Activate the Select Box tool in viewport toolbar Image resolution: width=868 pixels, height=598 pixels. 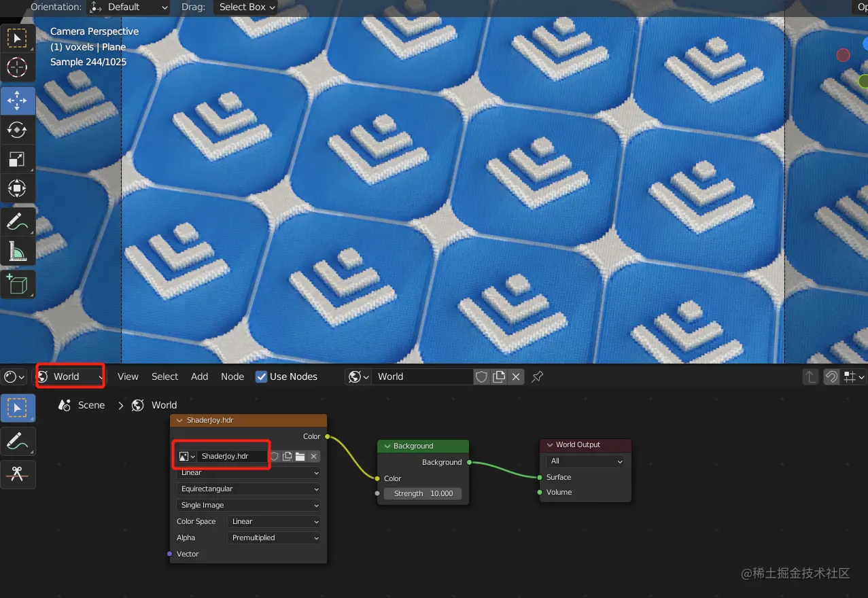[x=17, y=38]
